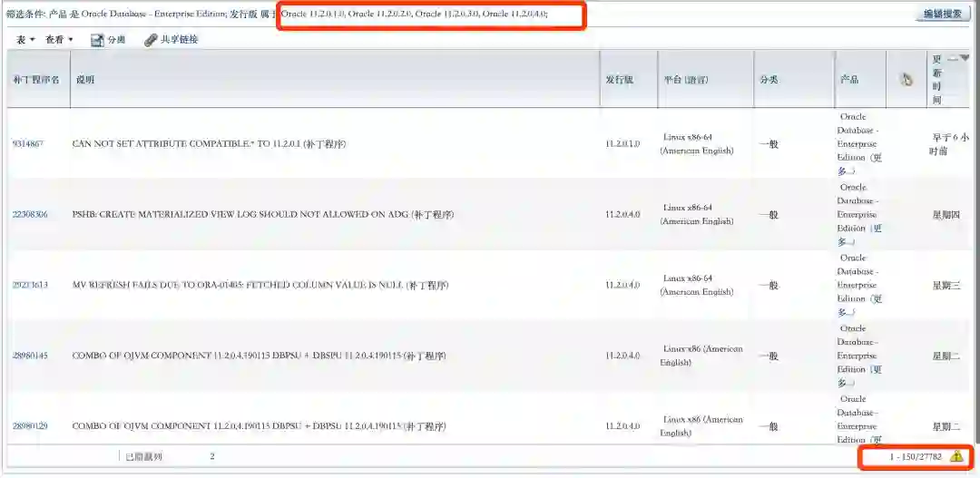
Task: Click update time 星期三
Action: [x=946, y=285]
